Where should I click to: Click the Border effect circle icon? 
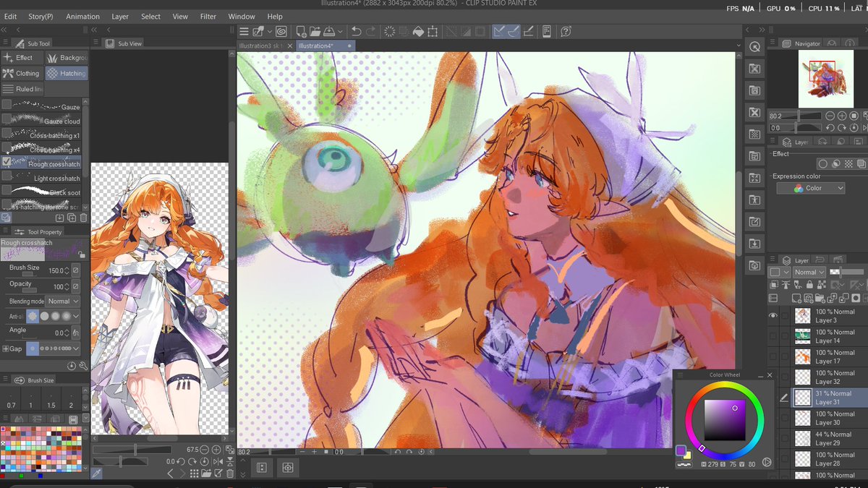pos(822,164)
